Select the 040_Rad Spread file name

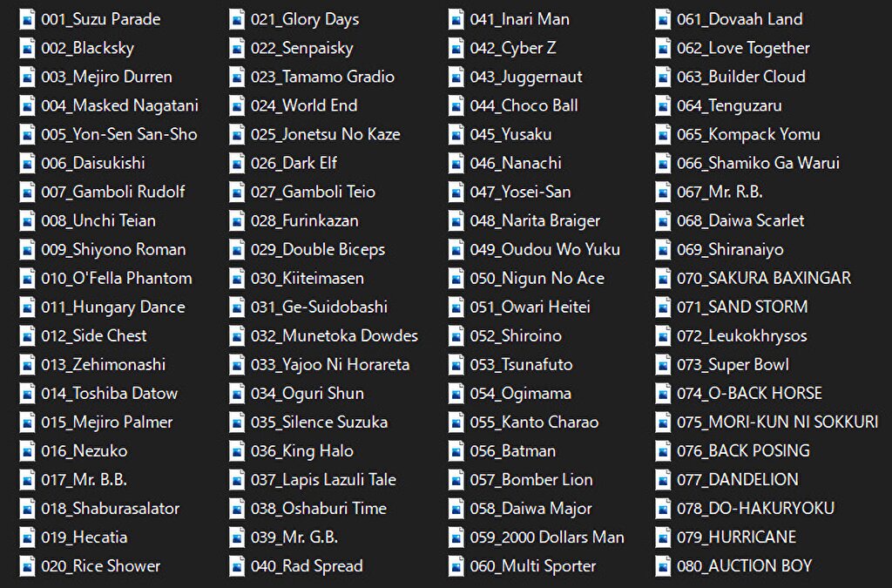307,566
